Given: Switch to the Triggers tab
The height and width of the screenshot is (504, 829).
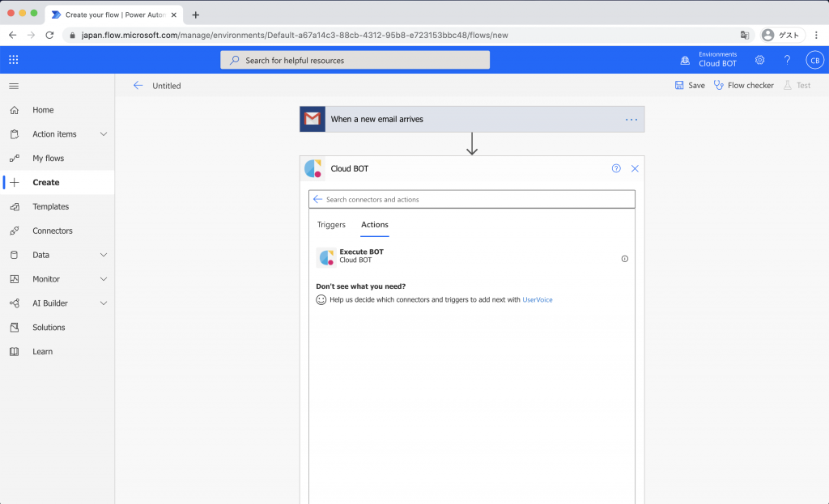Looking at the screenshot, I should coord(331,225).
